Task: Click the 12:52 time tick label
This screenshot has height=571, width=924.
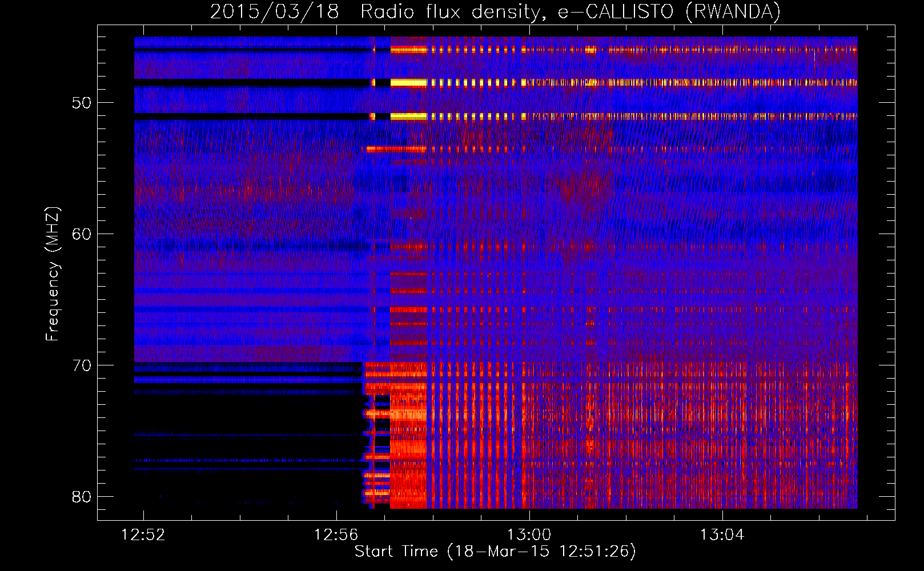Action: [143, 534]
